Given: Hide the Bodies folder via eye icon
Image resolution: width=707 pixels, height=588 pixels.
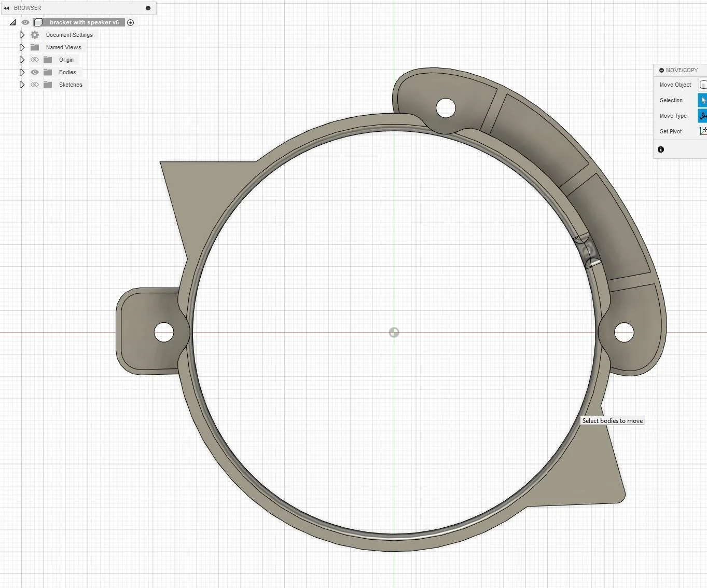Looking at the screenshot, I should 35,72.
